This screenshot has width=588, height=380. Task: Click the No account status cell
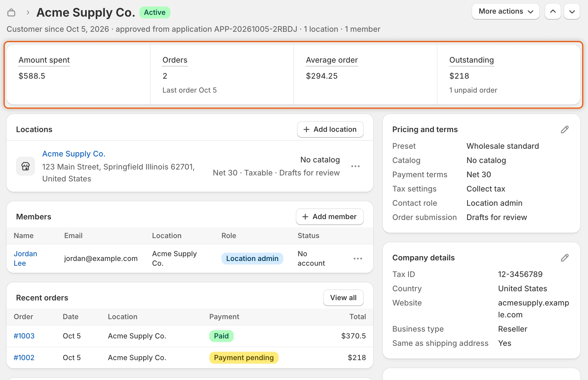pyautogui.click(x=311, y=259)
